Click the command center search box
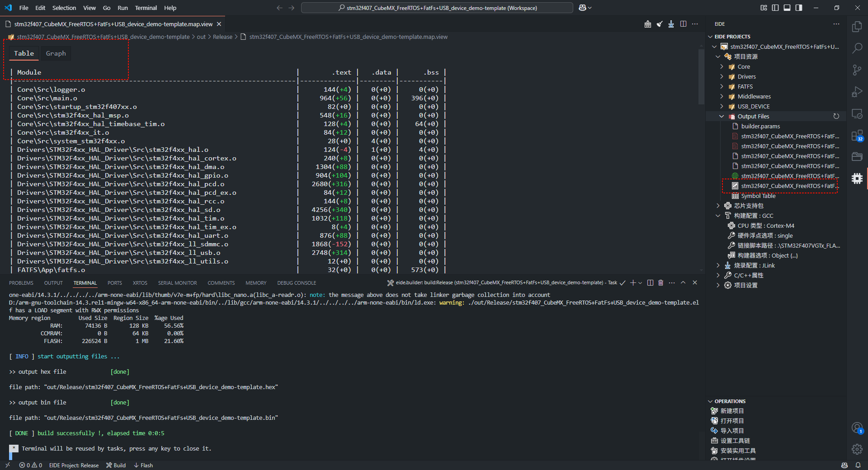 (437, 8)
